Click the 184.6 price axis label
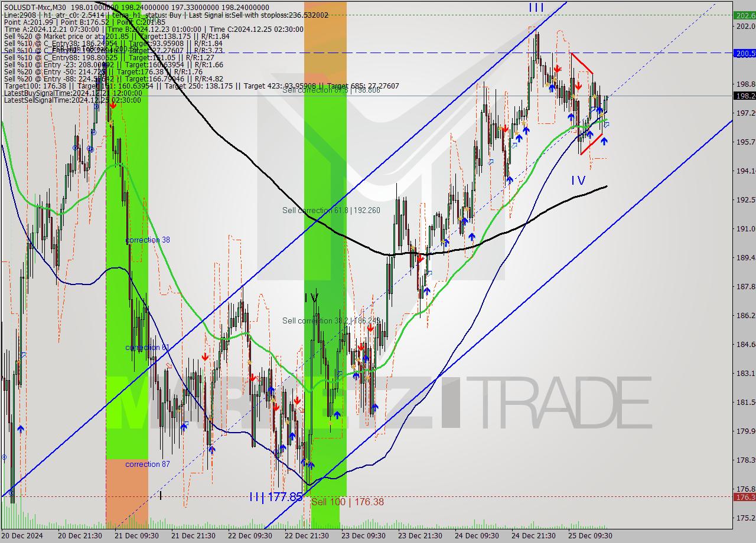 745,344
